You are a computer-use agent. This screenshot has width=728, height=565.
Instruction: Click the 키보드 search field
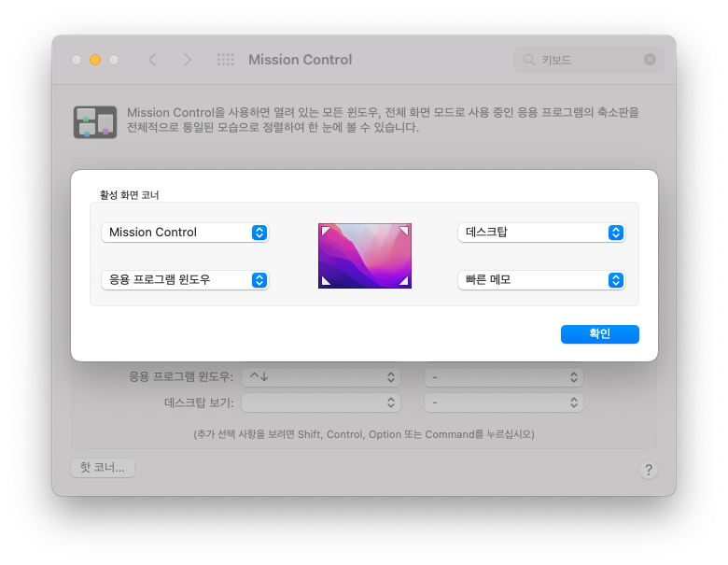(588, 60)
